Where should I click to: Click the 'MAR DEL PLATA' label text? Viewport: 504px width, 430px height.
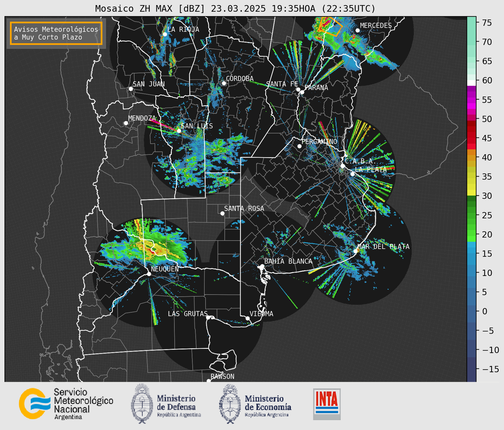click(383, 246)
